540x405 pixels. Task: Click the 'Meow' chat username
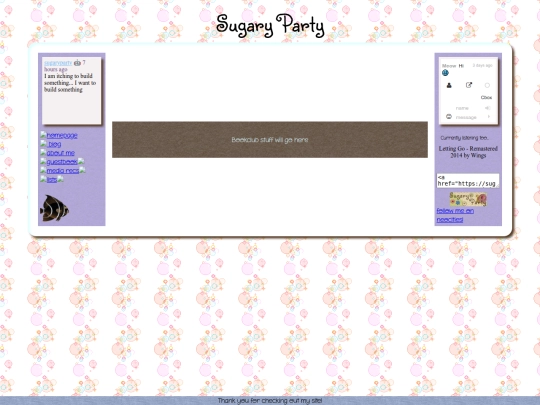pos(449,66)
